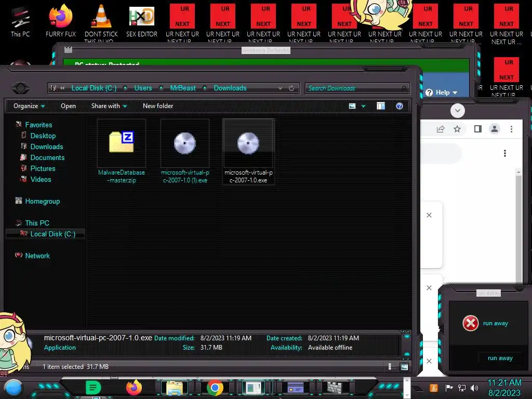
Task: Open the HxD hex editor desktop shortcut
Action: (142, 21)
